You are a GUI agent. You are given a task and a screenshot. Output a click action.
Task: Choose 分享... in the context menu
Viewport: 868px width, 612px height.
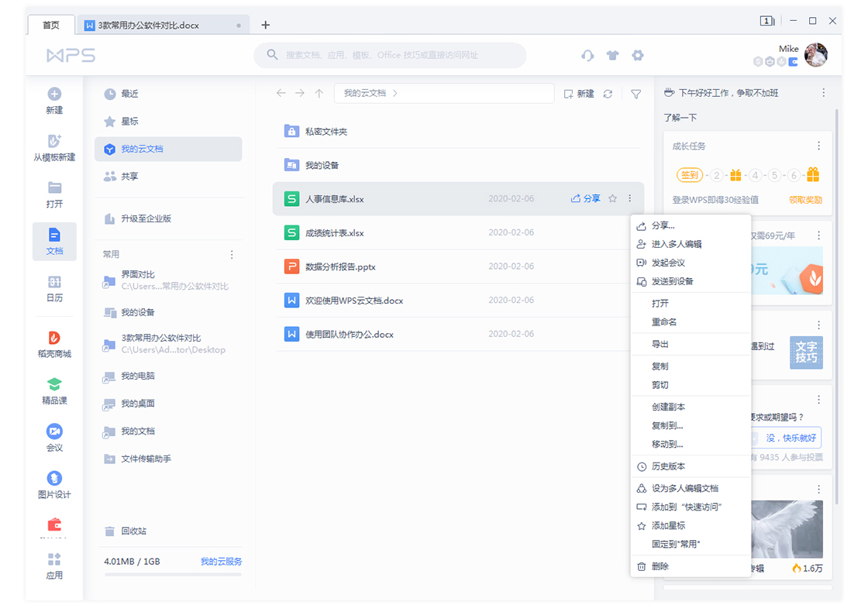pyautogui.click(x=691, y=225)
